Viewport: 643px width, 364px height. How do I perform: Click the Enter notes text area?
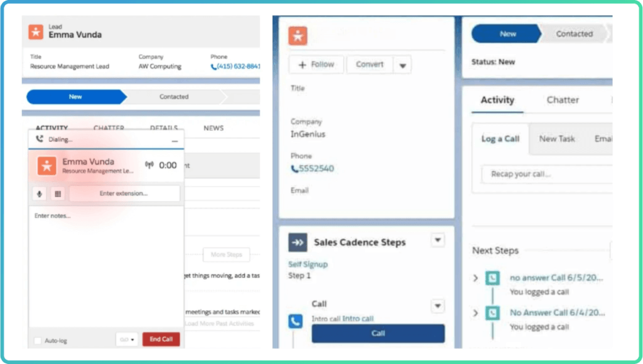[x=106, y=267]
